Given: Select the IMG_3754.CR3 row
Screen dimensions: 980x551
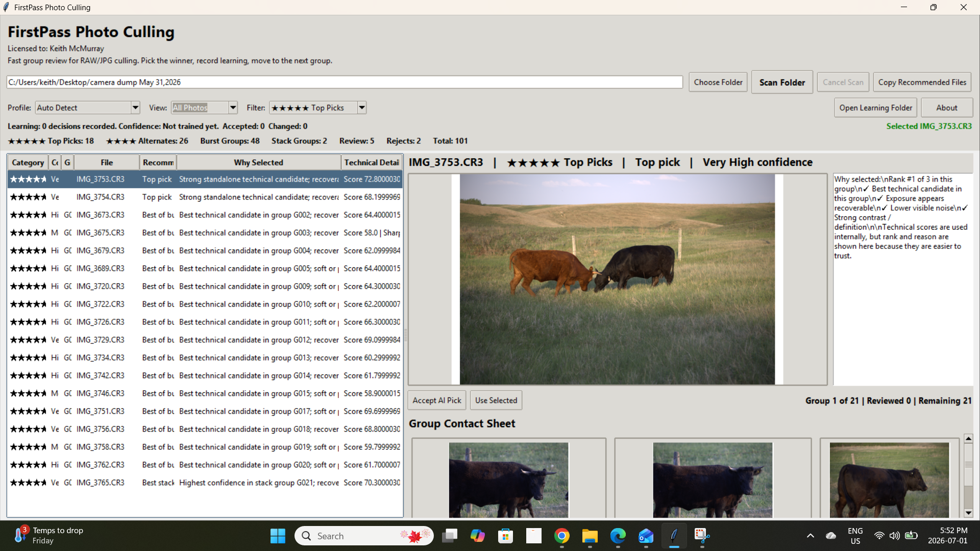Looking at the screenshot, I should [205, 197].
